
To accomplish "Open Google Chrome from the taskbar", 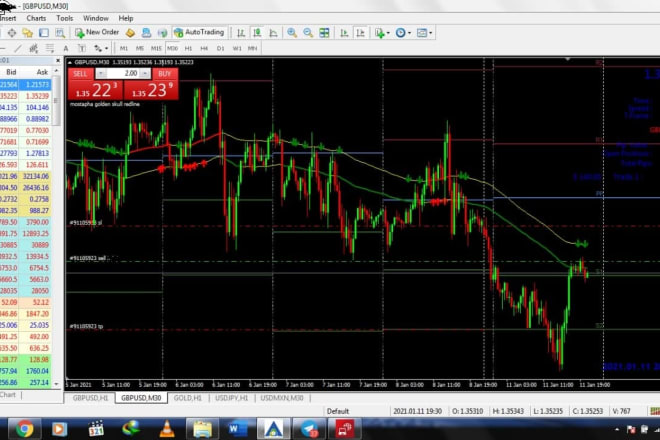I will click(x=25, y=429).
